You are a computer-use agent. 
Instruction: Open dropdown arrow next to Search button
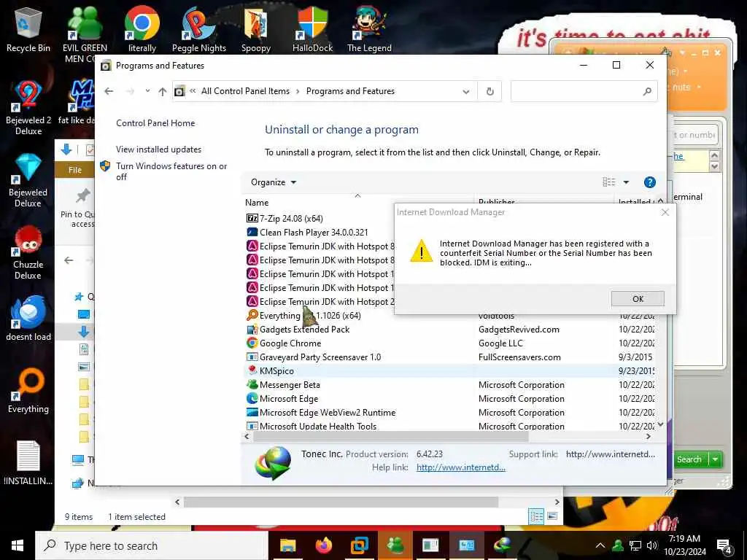[715, 459]
